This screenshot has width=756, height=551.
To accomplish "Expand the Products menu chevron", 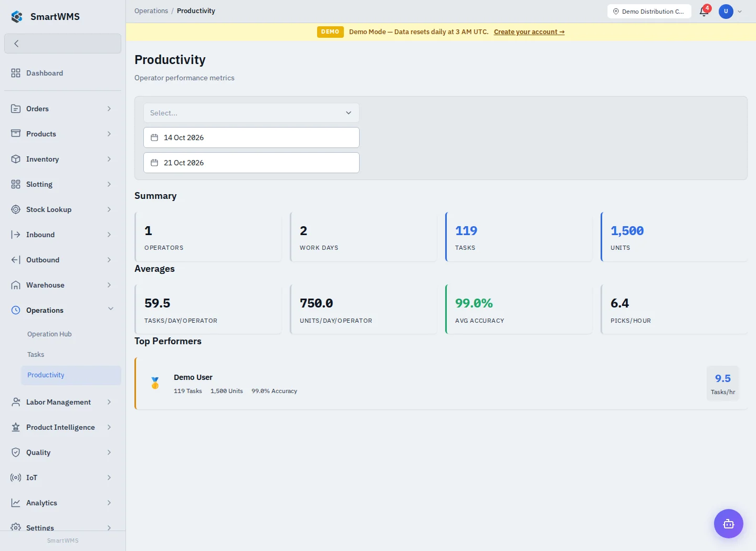I will [x=109, y=134].
